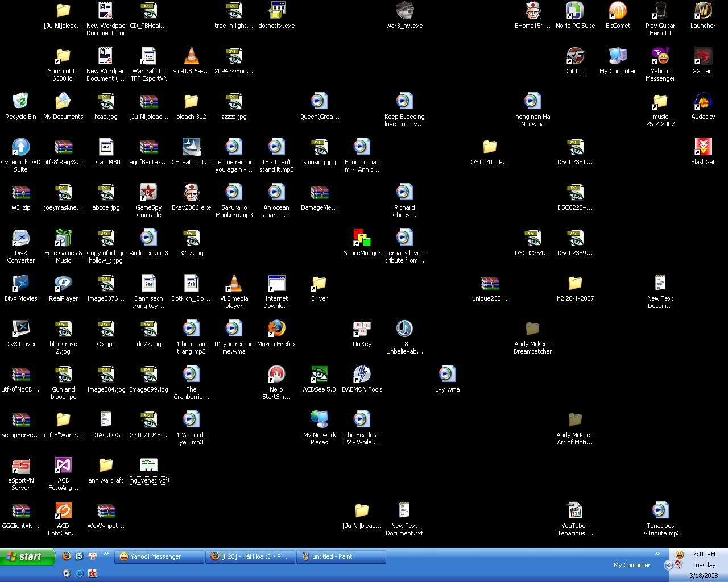The image size is (728, 582).
Task: Select the Driver folder icon
Action: 319,288
